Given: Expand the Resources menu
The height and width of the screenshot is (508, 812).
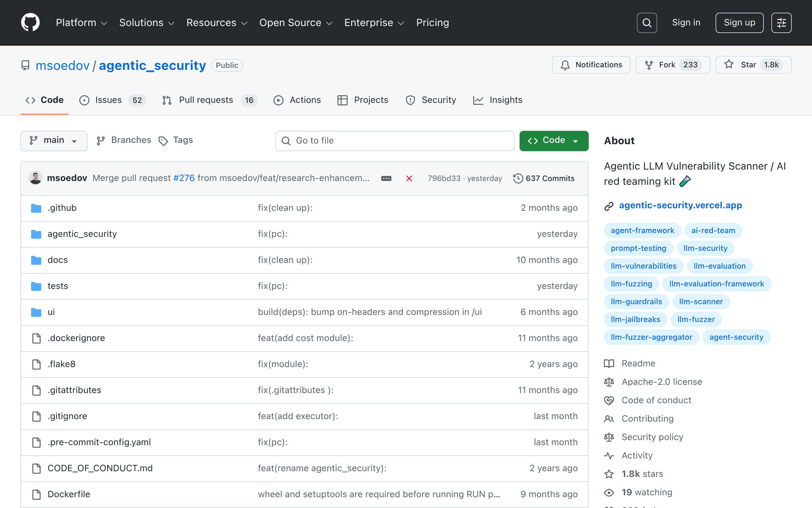Looking at the screenshot, I should click(x=217, y=23).
